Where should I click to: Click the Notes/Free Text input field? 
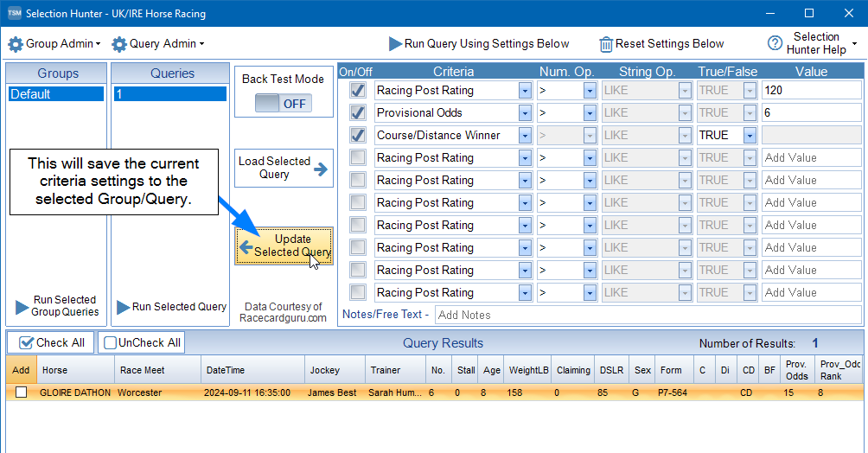[x=647, y=315]
